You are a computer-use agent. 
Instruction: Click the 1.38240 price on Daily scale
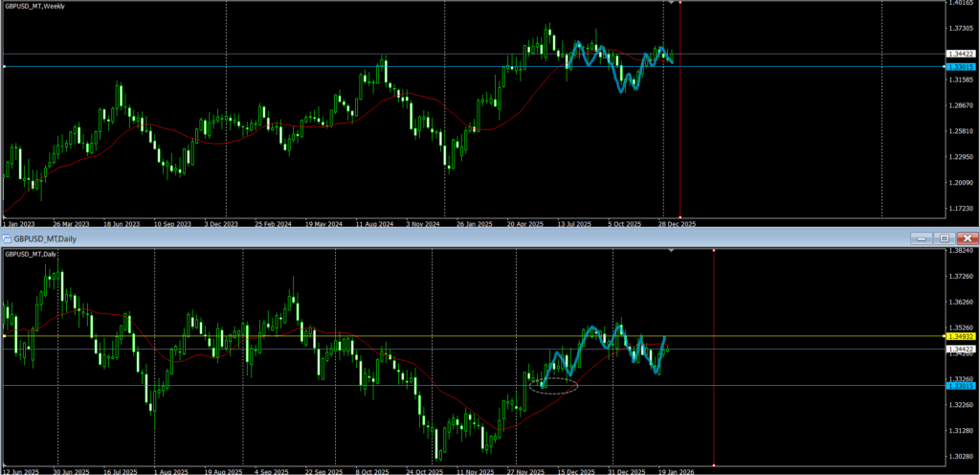[961, 251]
